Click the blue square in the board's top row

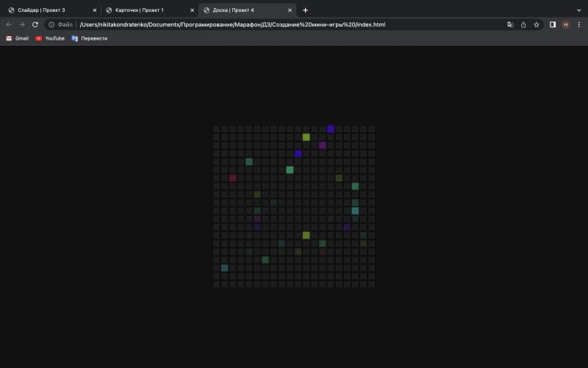pyautogui.click(x=330, y=129)
